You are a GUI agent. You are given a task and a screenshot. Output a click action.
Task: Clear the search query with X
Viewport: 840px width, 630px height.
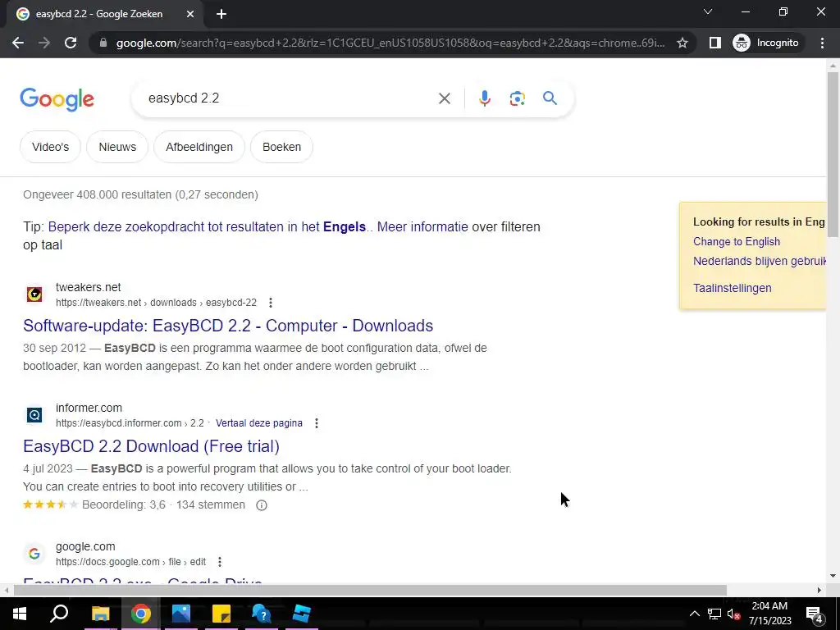point(444,98)
